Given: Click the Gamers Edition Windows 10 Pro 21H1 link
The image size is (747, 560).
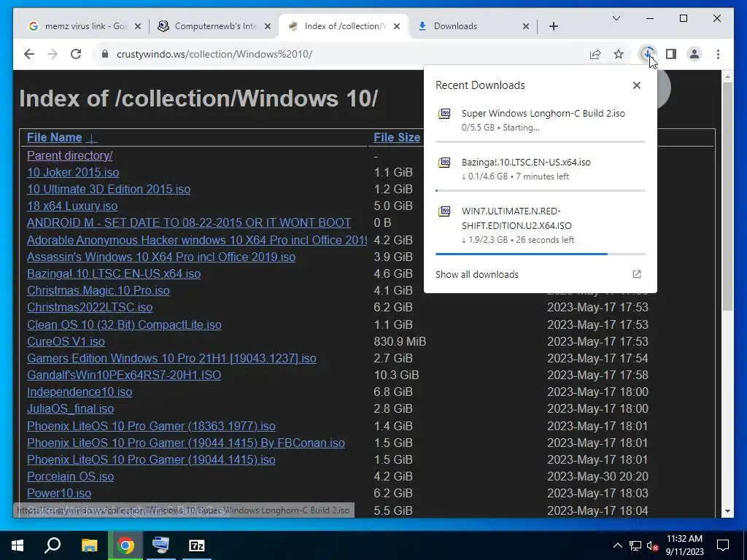Looking at the screenshot, I should pos(171,358).
